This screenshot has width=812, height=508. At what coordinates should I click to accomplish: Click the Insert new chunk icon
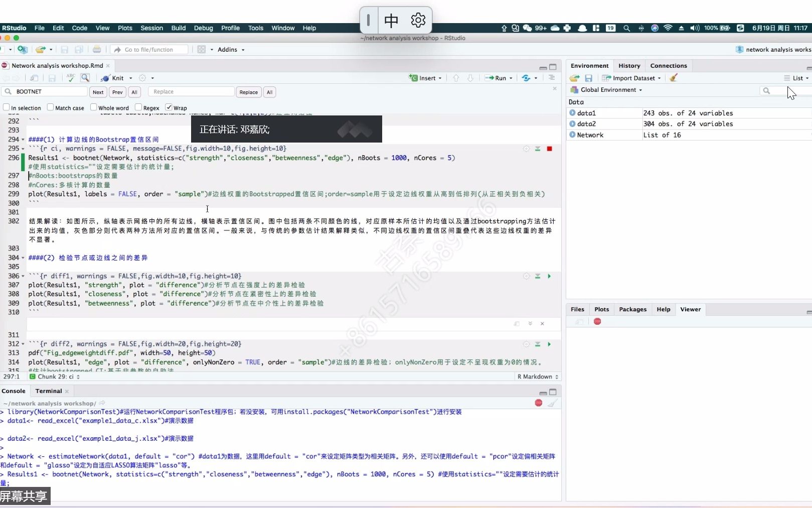[413, 78]
